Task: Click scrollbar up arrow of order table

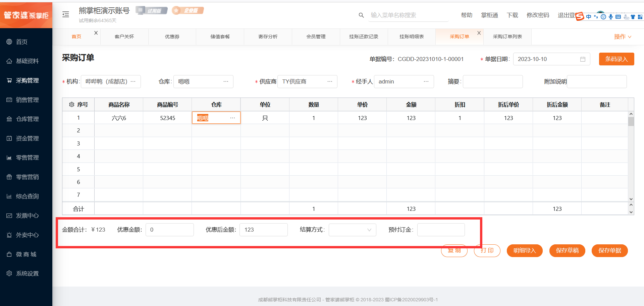Action: [x=631, y=114]
